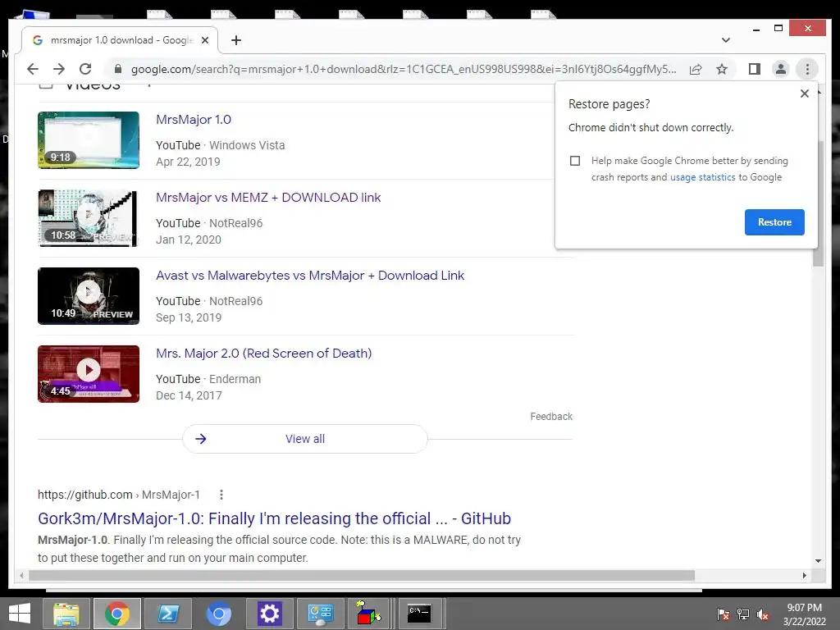Play the 10:49 Avast vs Malwarebytes thumbnail
Screen dimensions: 840x630
(x=89, y=296)
